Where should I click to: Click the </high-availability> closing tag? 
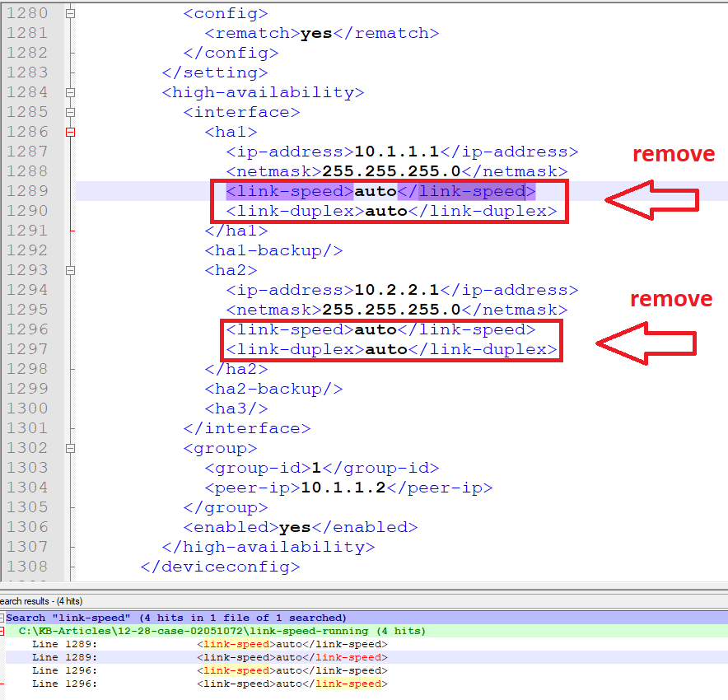pyautogui.click(x=268, y=547)
